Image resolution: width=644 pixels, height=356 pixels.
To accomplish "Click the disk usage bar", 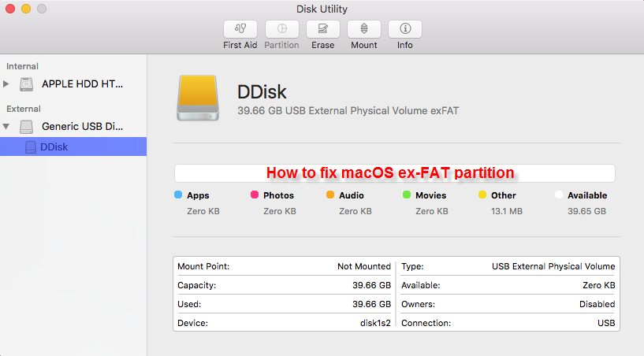I will 395,173.
